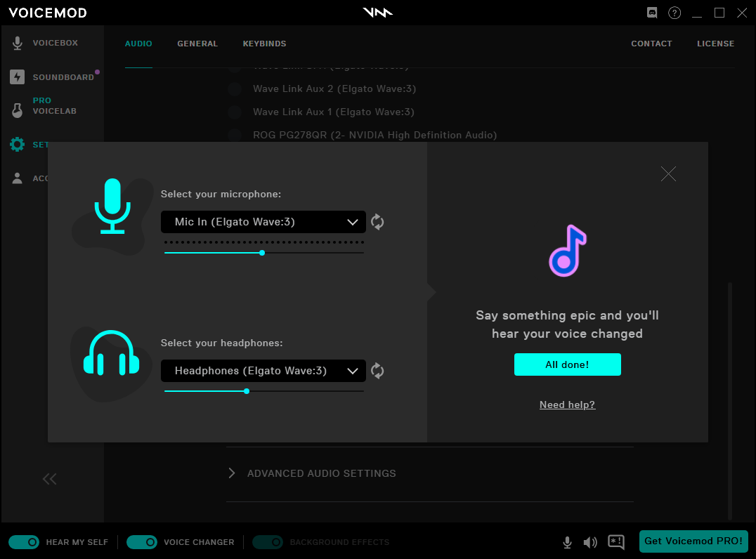
Task: Mute microphone using bottom bar mic icon
Action: (567, 542)
